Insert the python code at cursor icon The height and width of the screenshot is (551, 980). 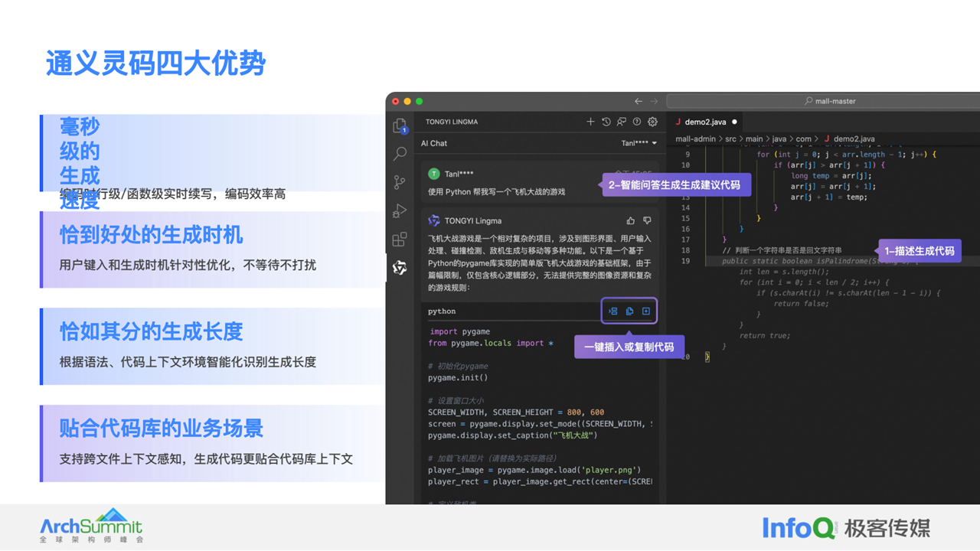coord(612,311)
